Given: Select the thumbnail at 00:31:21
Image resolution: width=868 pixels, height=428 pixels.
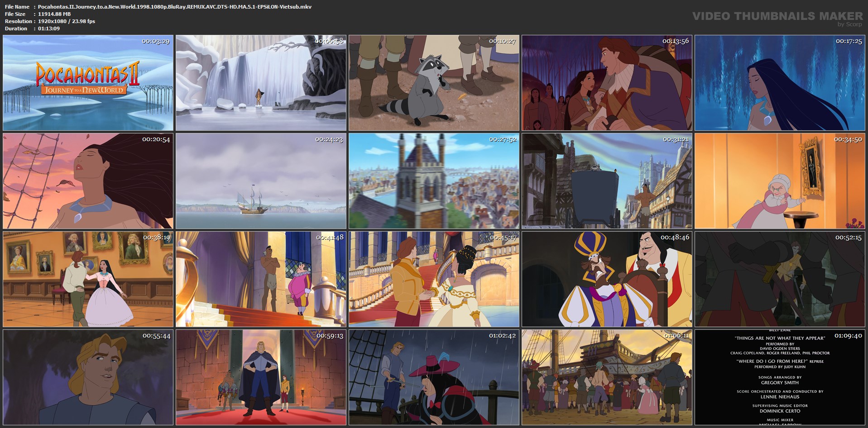Looking at the screenshot, I should 607,181.
